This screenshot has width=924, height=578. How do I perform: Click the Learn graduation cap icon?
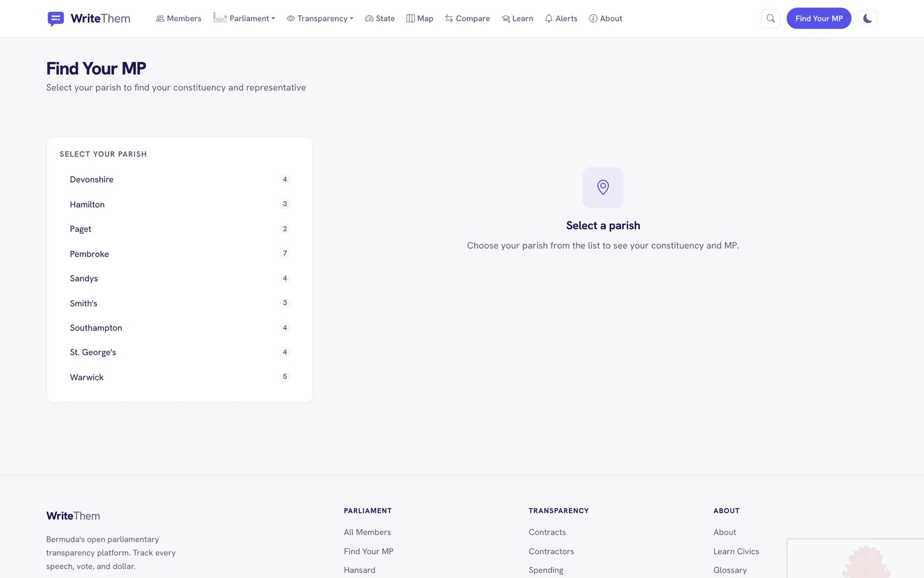pos(505,18)
